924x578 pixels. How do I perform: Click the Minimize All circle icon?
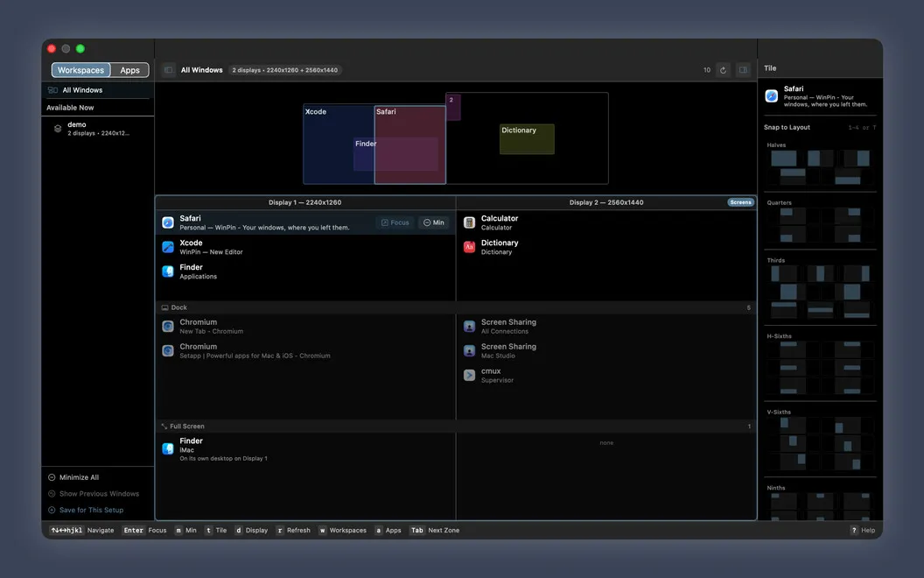(52, 477)
